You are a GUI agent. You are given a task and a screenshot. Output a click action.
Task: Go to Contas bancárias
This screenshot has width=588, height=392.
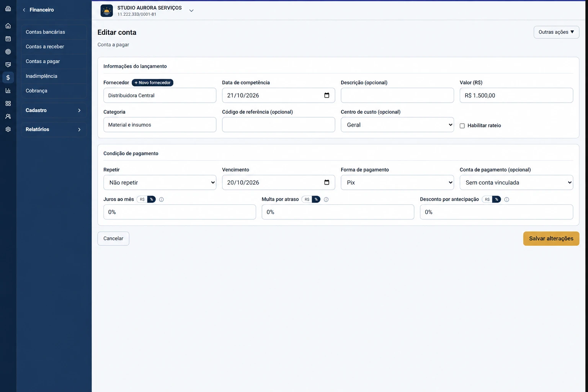coord(54,32)
